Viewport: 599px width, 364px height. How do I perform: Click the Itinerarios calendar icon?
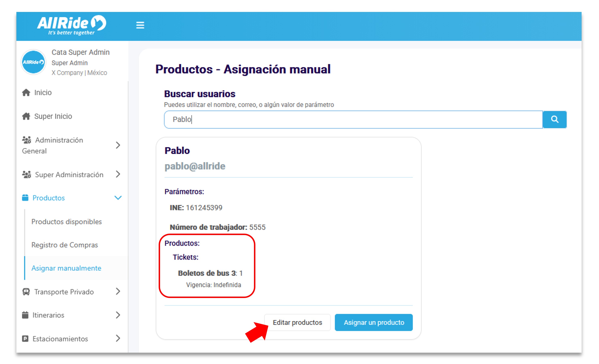25,315
